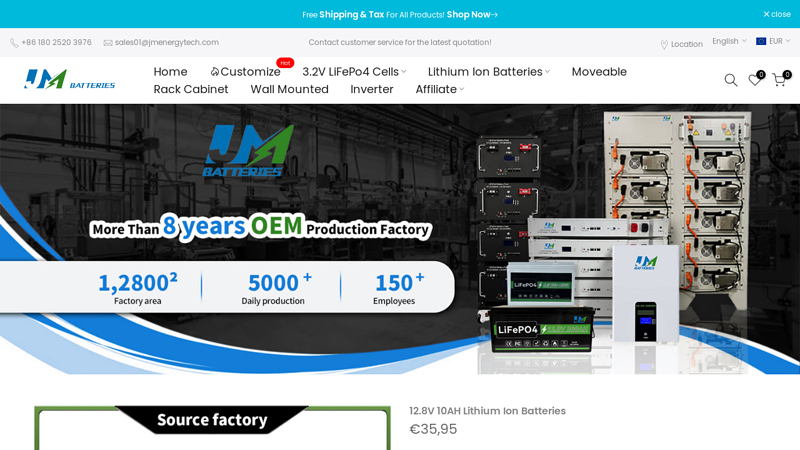Image resolution: width=800 pixels, height=450 pixels.
Task: Click the flame icon beside Customize
Action: coord(215,72)
